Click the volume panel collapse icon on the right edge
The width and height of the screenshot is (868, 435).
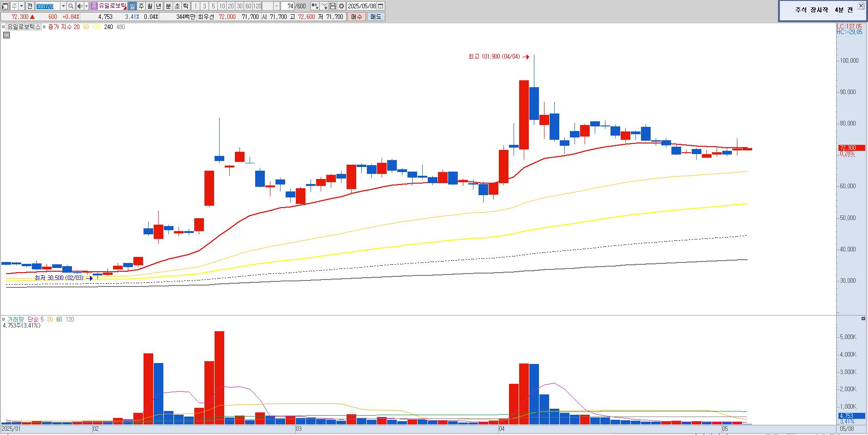(863, 319)
